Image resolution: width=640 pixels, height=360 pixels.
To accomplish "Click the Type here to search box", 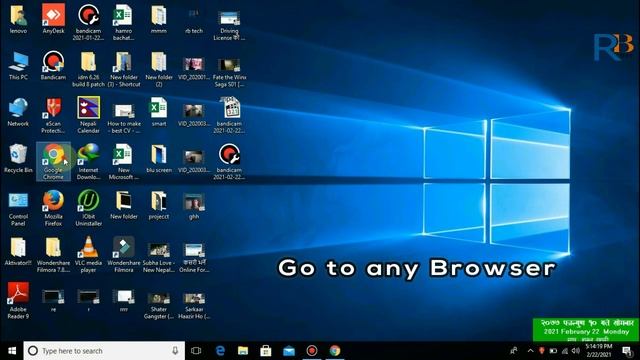I will [x=104, y=351].
